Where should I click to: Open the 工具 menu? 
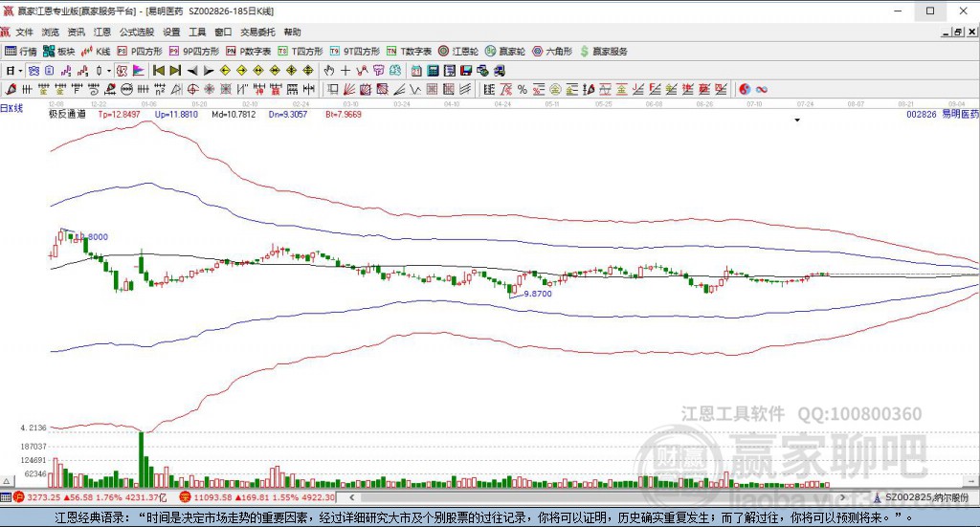pos(197,32)
